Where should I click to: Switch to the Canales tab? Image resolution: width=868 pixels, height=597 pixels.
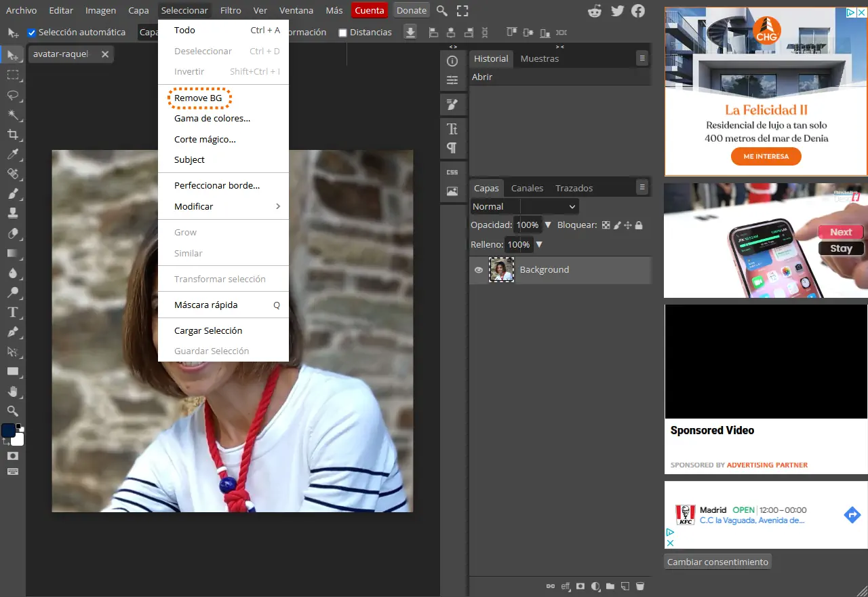(528, 188)
